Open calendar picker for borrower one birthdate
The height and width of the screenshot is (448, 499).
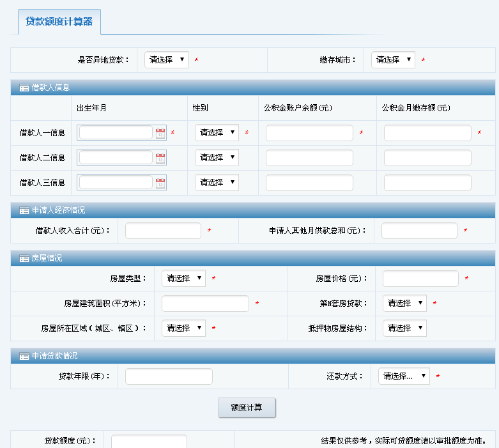click(160, 133)
